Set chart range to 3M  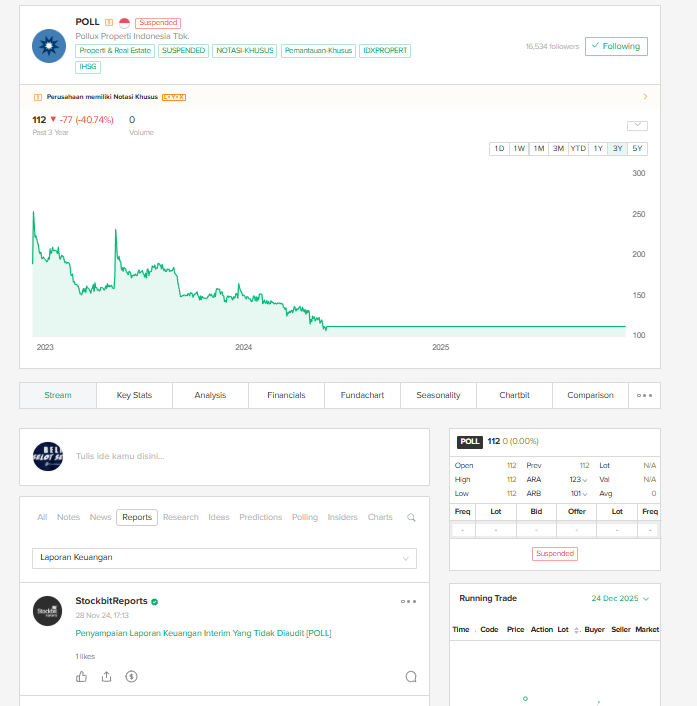(x=558, y=149)
